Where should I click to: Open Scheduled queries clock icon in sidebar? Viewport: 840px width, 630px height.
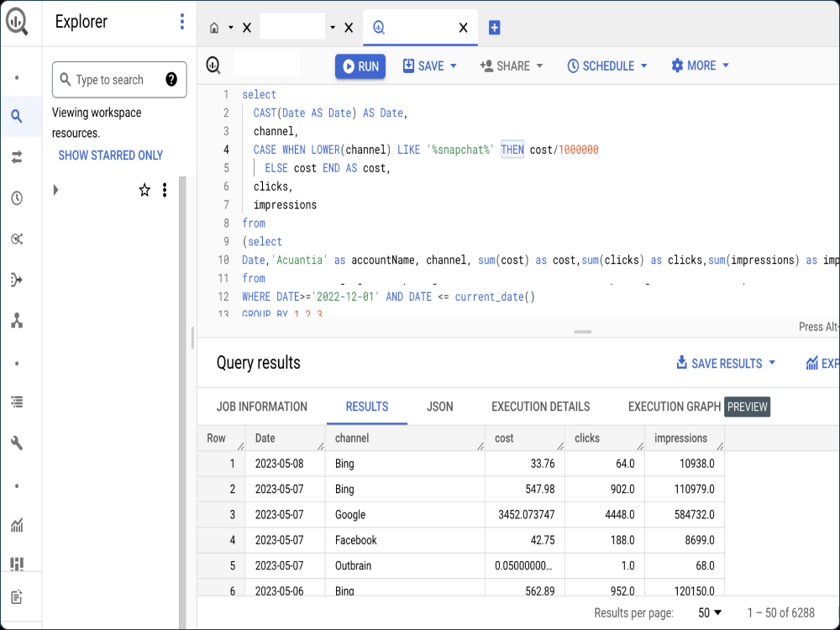pyautogui.click(x=17, y=198)
